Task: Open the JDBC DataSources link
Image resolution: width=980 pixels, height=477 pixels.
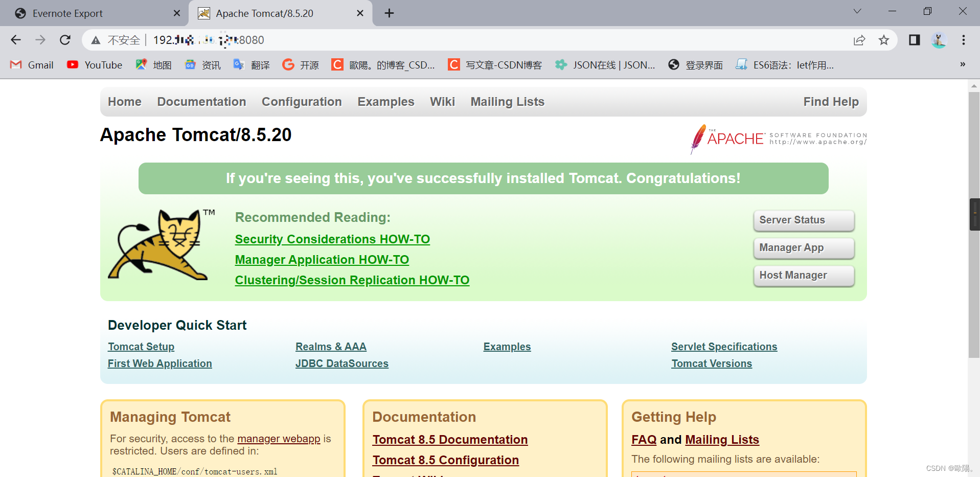Action: click(x=341, y=364)
